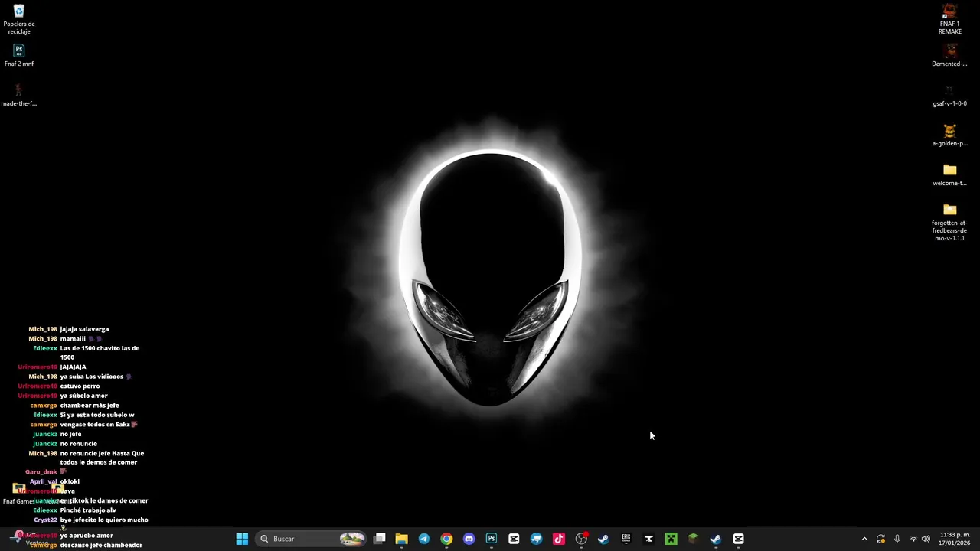Click chat message "ya súbelo amor"
The width and height of the screenshot is (980, 551).
(83, 396)
